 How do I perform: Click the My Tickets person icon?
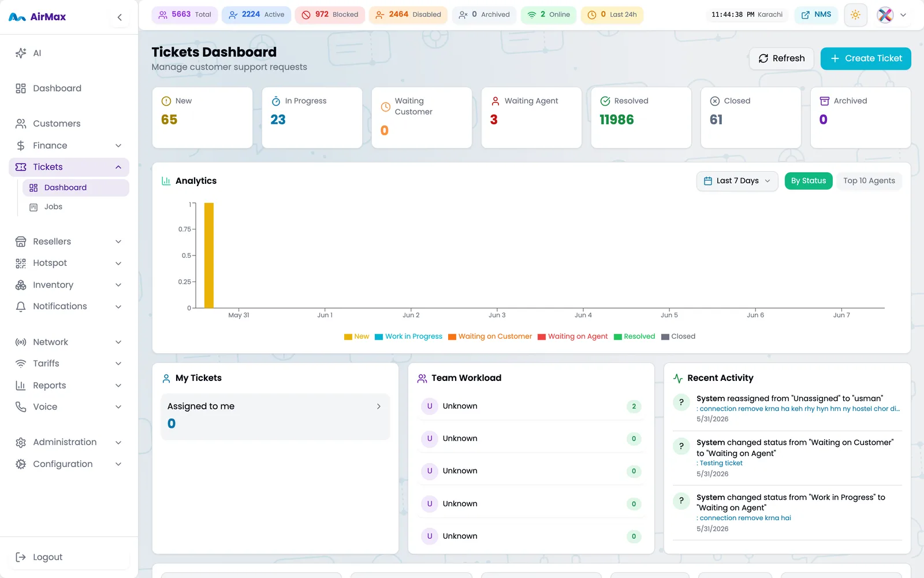coord(166,378)
